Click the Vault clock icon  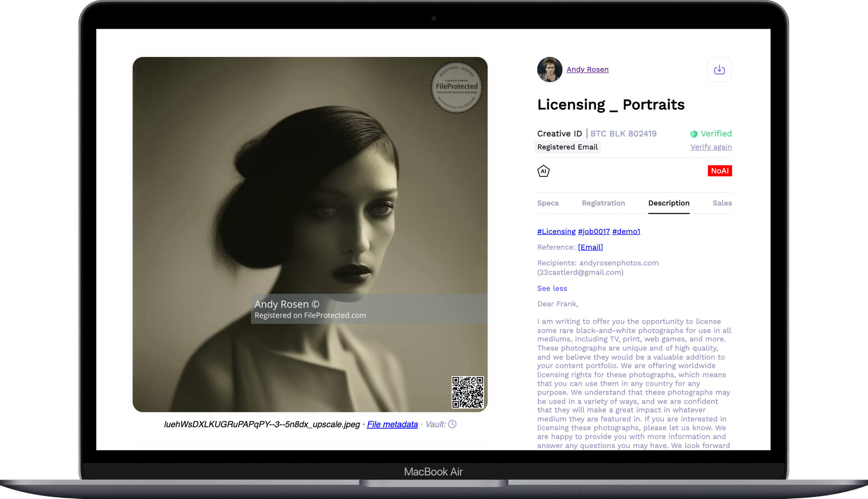click(452, 424)
